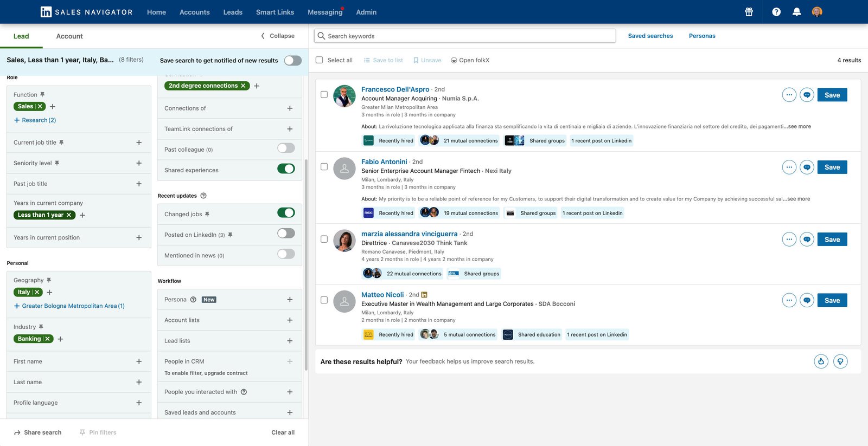The height and width of the screenshot is (446, 868).
Task: Click the Persona help info icon
Action: (x=193, y=300)
